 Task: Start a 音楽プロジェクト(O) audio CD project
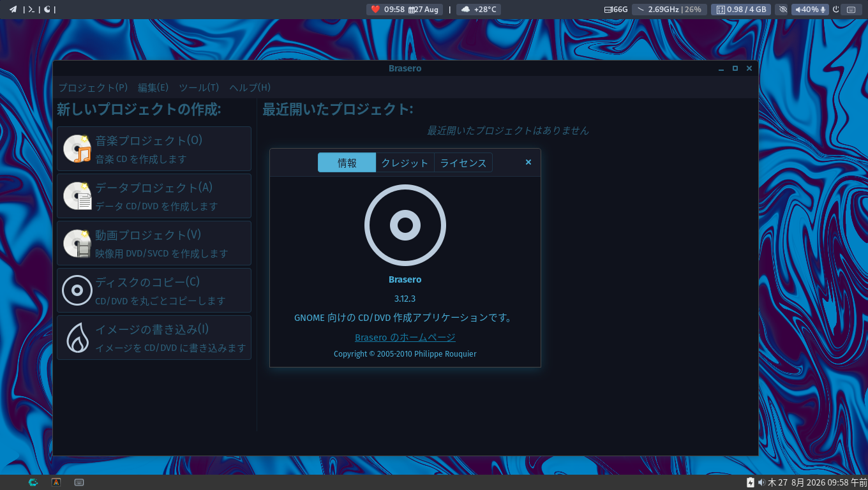pos(154,149)
